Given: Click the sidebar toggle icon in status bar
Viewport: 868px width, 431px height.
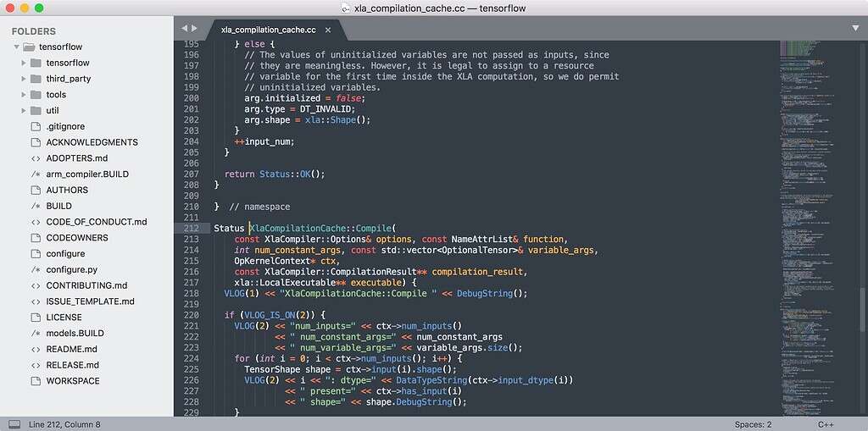Looking at the screenshot, I should click(x=14, y=423).
